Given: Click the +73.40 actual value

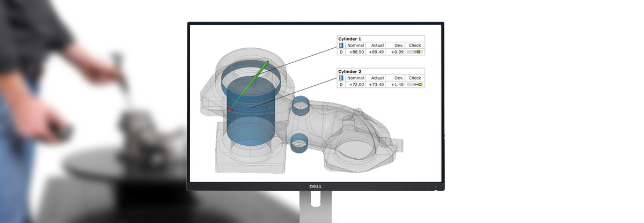Looking at the screenshot, I should click(377, 84).
